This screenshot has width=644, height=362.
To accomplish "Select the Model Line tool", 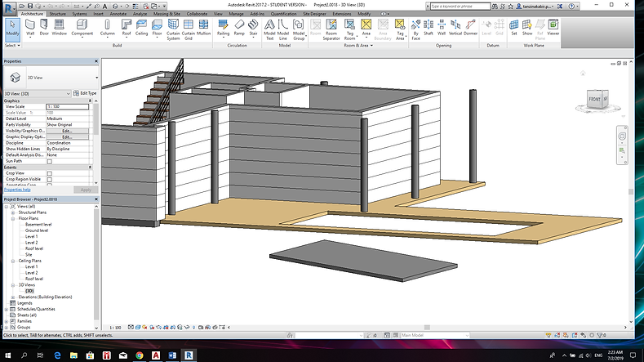I will [283, 29].
